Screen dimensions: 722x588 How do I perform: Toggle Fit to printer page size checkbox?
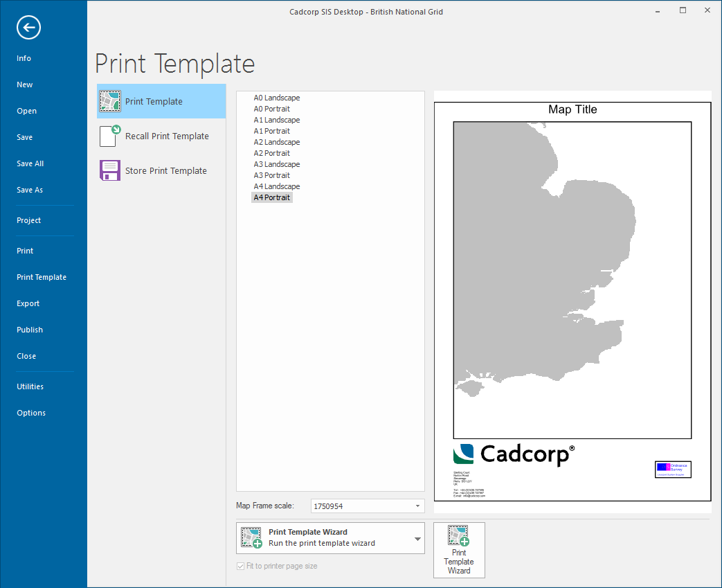(x=240, y=566)
